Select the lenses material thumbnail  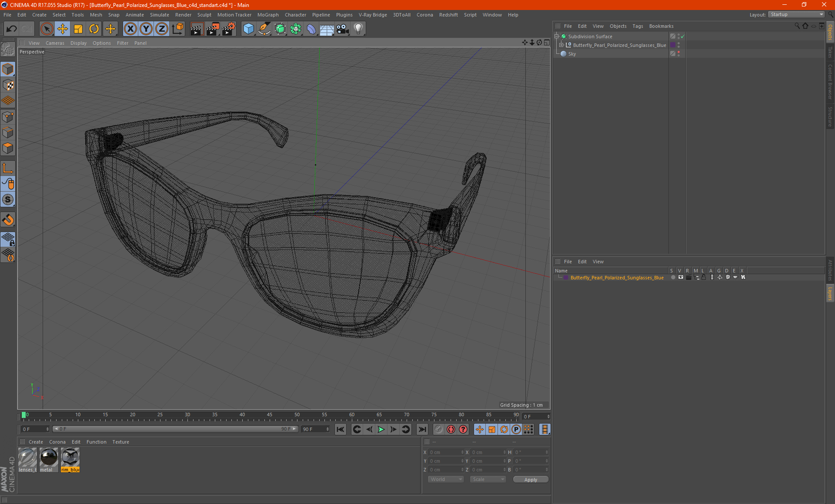(27, 460)
